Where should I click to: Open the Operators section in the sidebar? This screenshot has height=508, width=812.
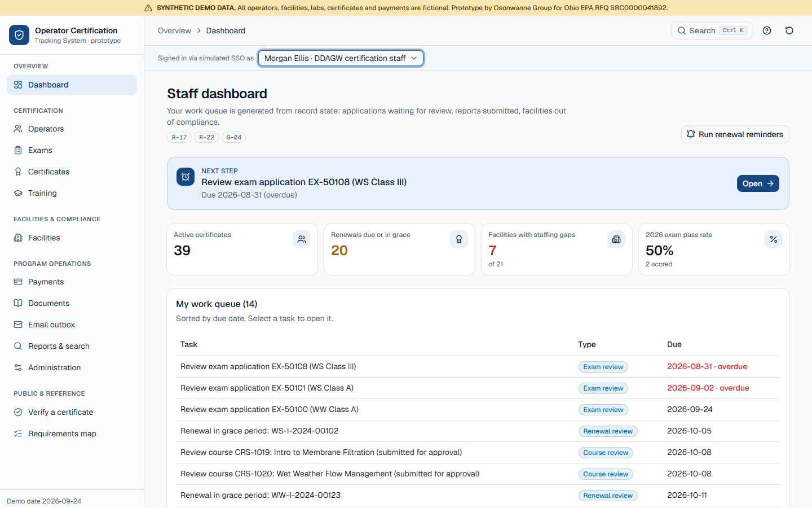click(x=72, y=129)
